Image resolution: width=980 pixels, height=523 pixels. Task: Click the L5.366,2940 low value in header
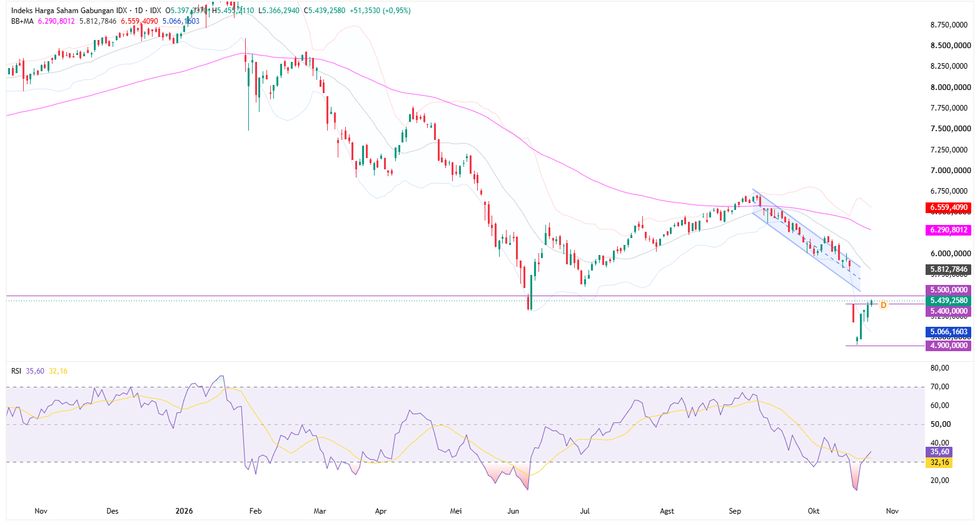coord(280,11)
